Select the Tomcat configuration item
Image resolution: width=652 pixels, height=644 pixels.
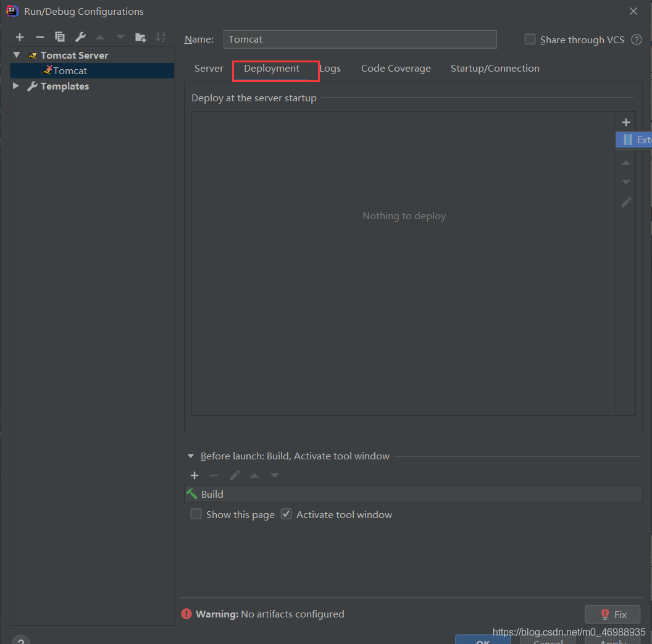[93, 70]
